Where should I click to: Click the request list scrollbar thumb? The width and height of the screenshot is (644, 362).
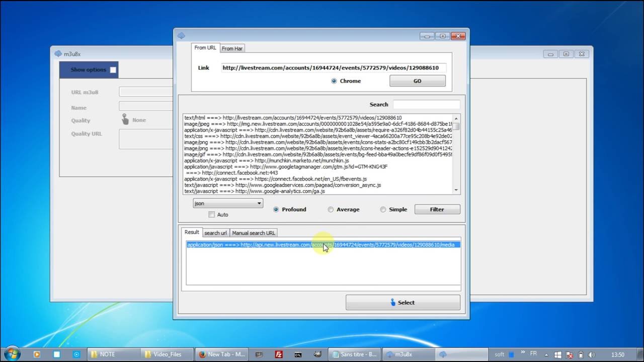[456, 126]
